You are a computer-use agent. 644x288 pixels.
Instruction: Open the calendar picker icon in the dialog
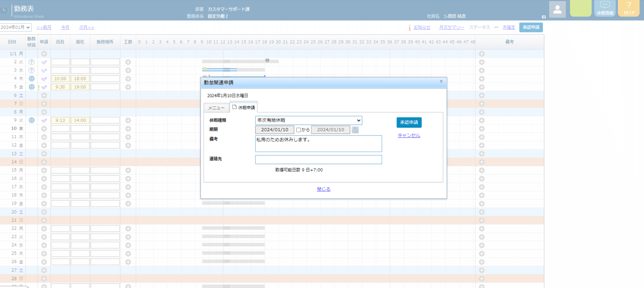point(354,129)
